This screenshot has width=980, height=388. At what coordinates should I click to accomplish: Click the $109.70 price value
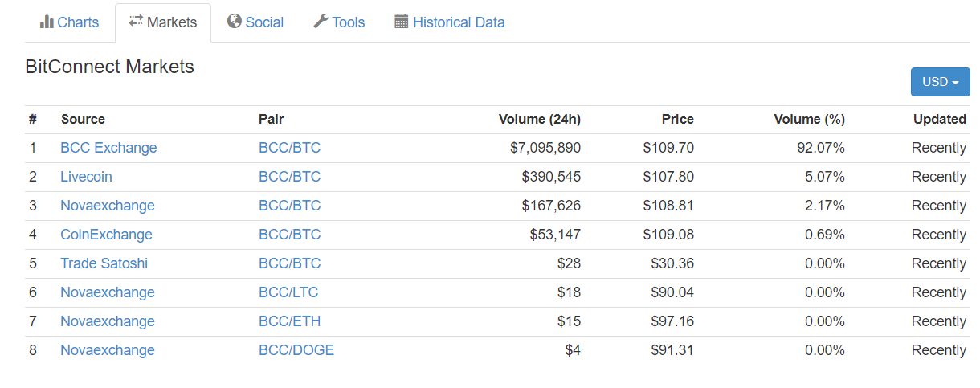click(x=668, y=148)
